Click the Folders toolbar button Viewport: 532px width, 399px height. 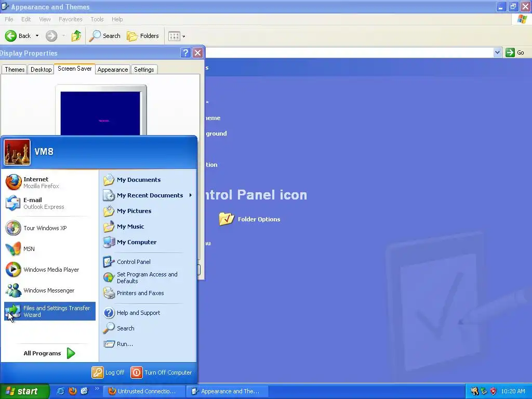tap(142, 36)
